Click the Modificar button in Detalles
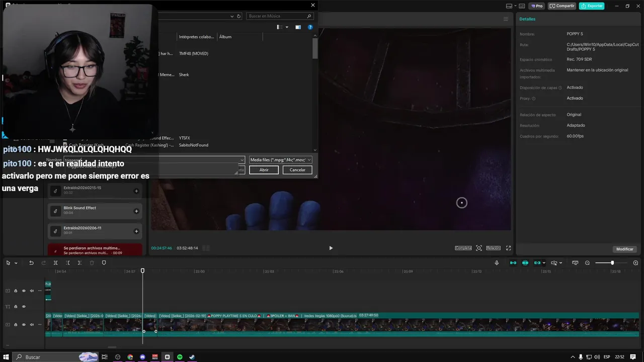This screenshot has width=644, height=362. tap(625, 249)
